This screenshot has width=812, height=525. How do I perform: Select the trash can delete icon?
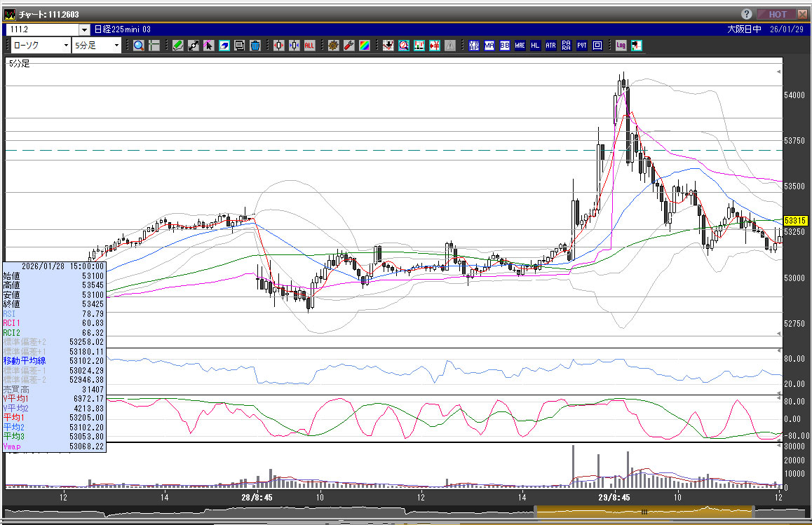255,46
